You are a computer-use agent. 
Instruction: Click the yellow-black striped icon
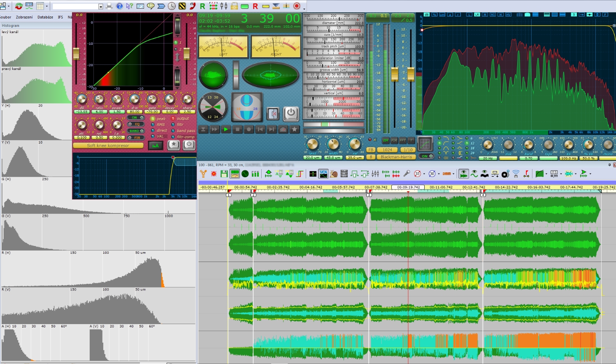[182, 6]
